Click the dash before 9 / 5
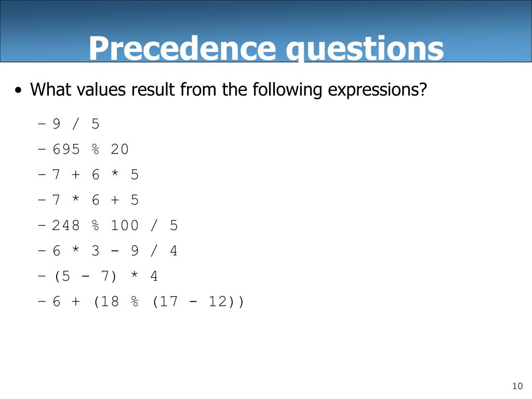The image size is (532, 399). pos(42,124)
